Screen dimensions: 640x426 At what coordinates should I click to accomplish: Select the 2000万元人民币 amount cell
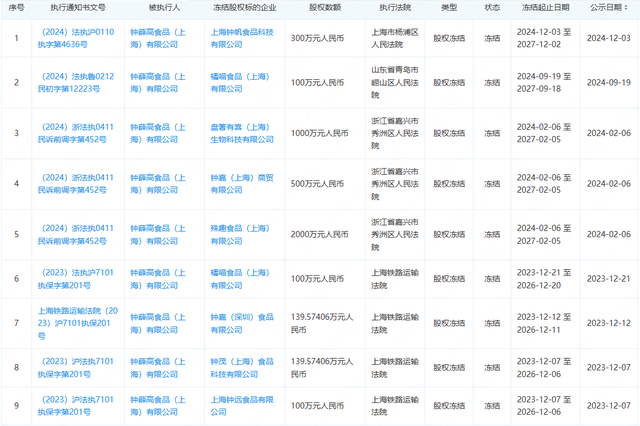(320, 234)
